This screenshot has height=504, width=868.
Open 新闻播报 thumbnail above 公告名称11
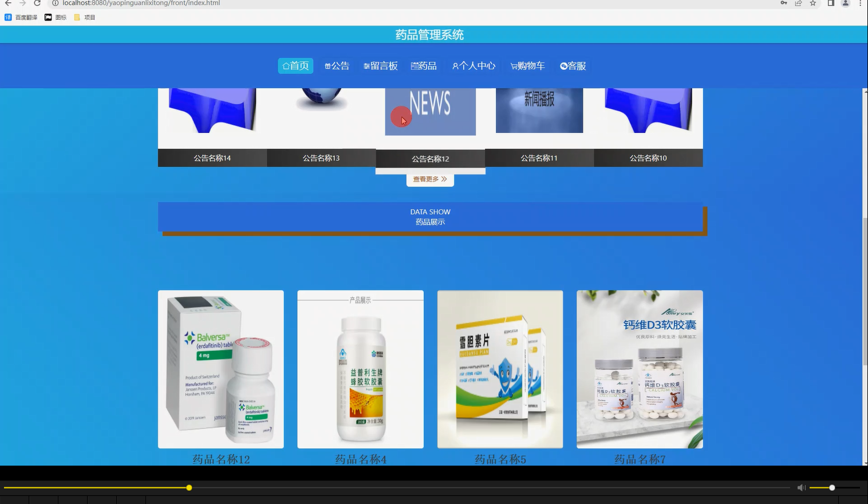pos(539,111)
